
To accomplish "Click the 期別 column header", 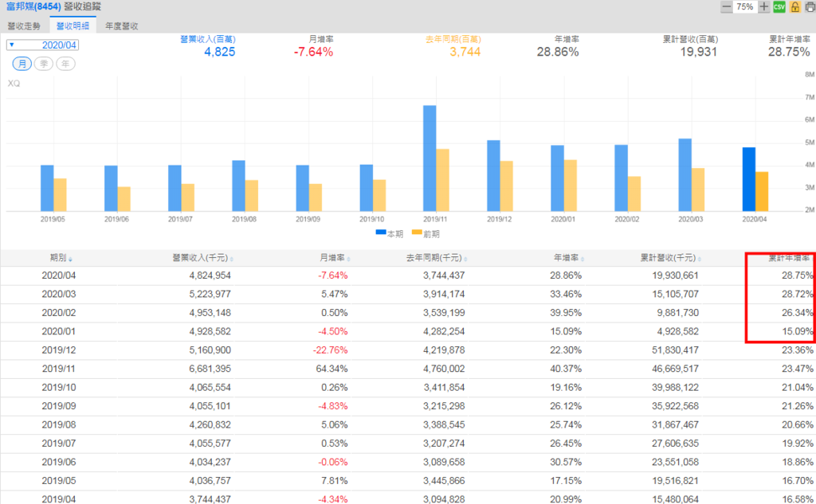I will click(57, 258).
